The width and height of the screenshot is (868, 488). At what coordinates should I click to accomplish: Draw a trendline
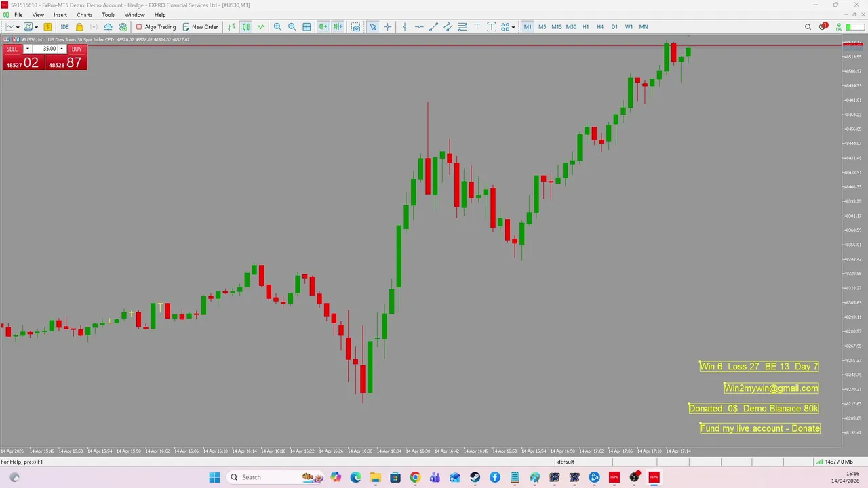click(434, 27)
